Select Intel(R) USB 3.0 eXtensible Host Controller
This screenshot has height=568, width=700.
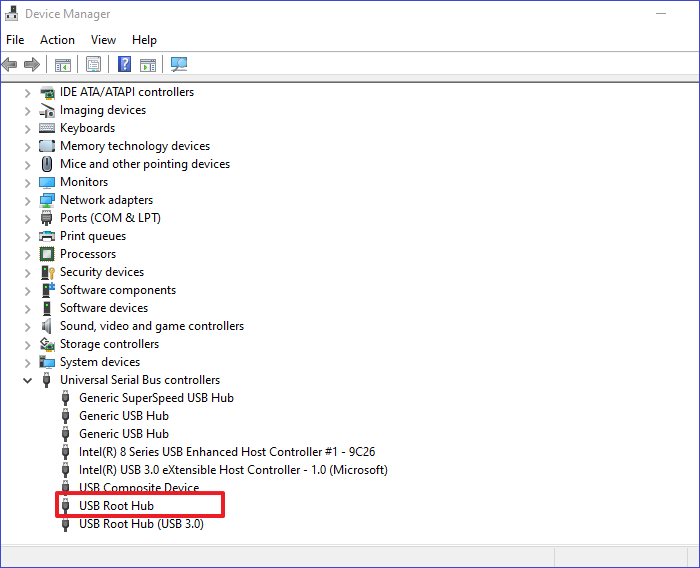(x=233, y=470)
